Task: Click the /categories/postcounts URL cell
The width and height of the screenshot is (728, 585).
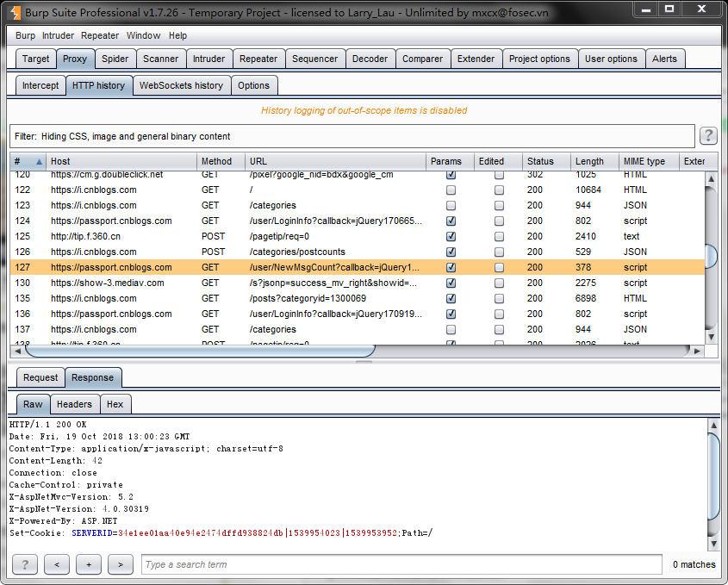Action: pos(297,252)
